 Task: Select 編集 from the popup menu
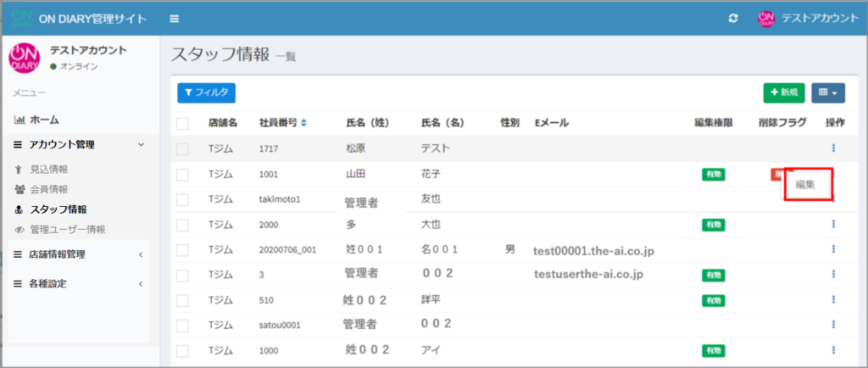(x=805, y=184)
